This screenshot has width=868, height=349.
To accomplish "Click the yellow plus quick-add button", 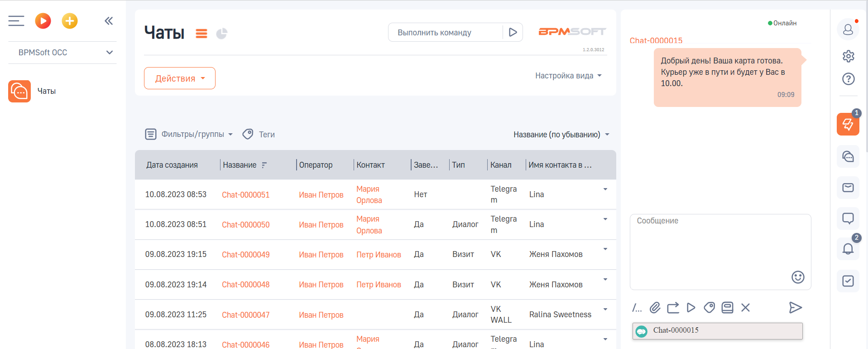I will click(x=70, y=21).
